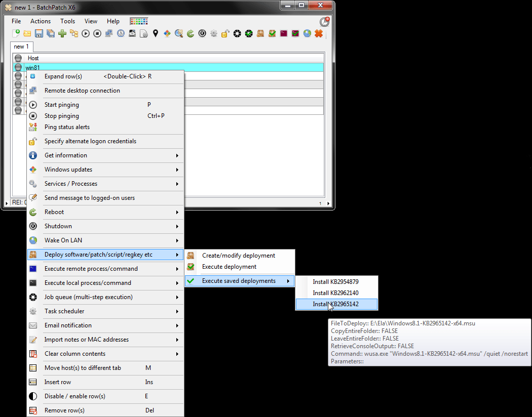532x417 pixels.
Task: Choose Remote desktop connection
Action: (x=105, y=91)
